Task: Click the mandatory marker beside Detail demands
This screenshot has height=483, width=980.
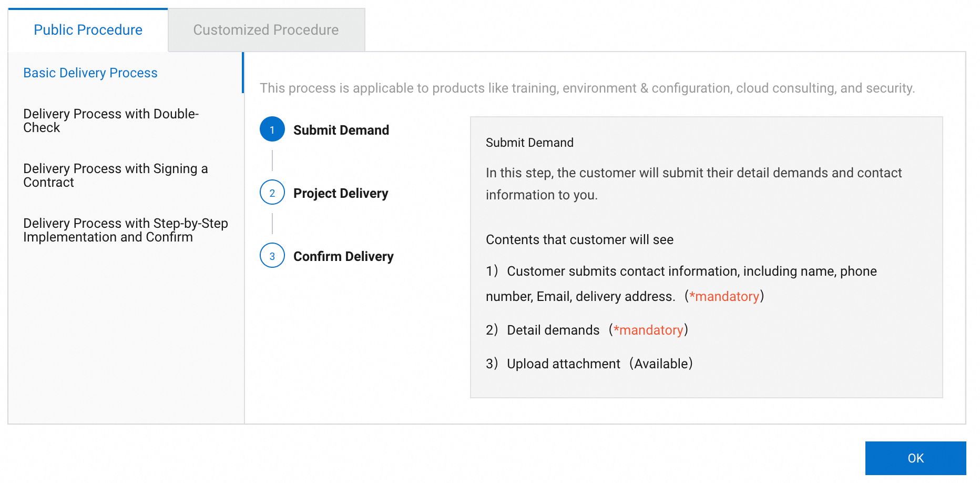Action: point(648,330)
